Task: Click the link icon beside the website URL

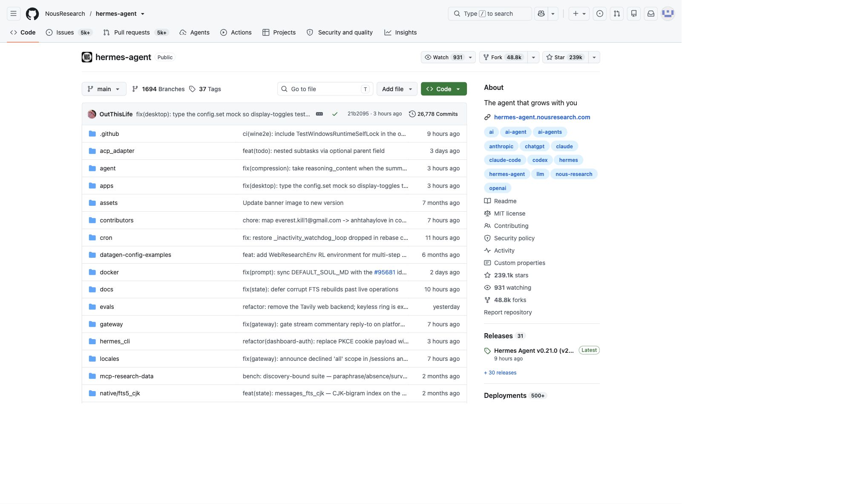Action: click(487, 117)
